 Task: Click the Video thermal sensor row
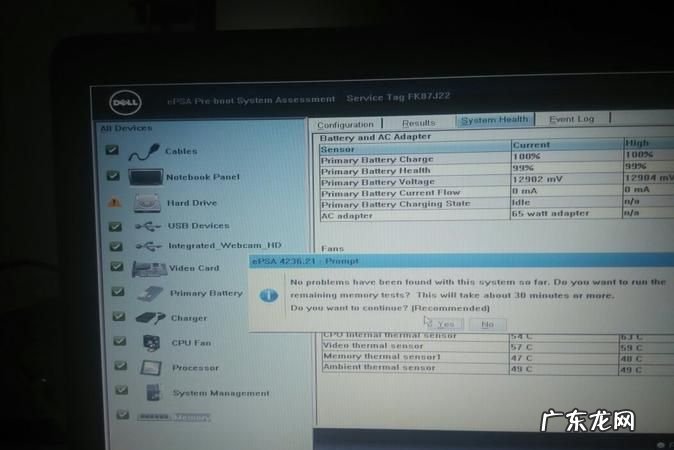pyautogui.click(x=498, y=346)
